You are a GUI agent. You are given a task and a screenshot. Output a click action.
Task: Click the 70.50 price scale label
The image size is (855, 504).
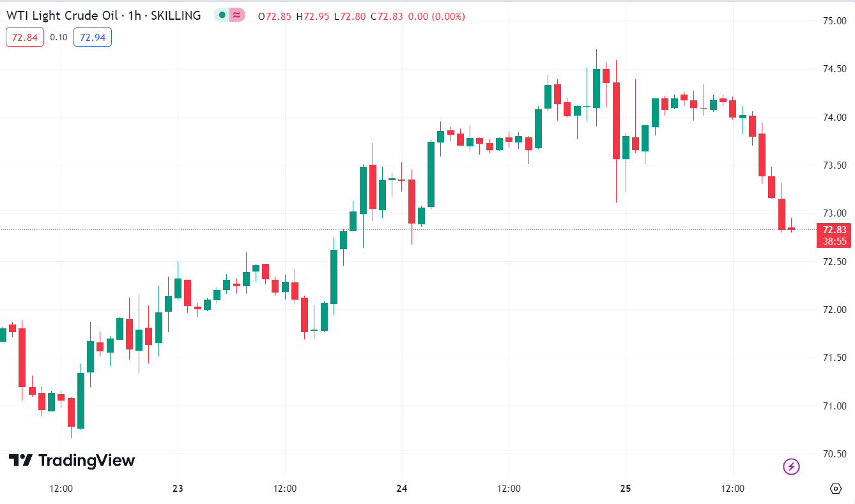pos(835,454)
